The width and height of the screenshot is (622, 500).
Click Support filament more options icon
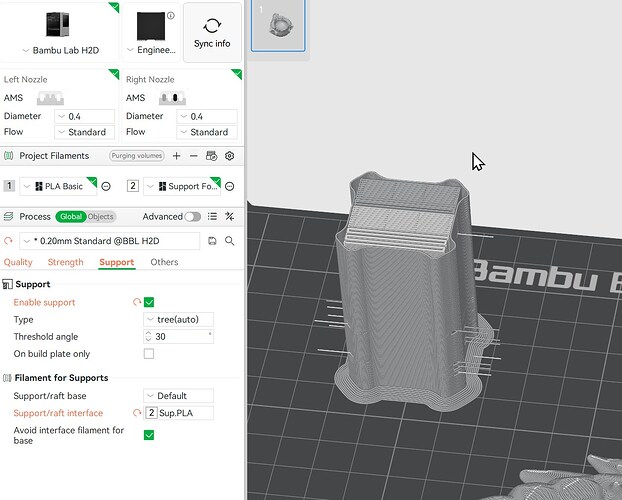(x=230, y=186)
